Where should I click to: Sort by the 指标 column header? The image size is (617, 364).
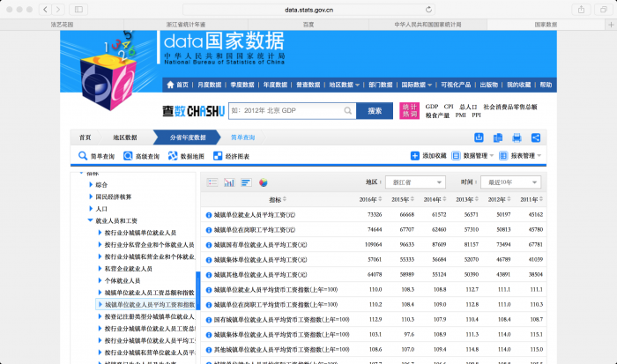pos(275,200)
